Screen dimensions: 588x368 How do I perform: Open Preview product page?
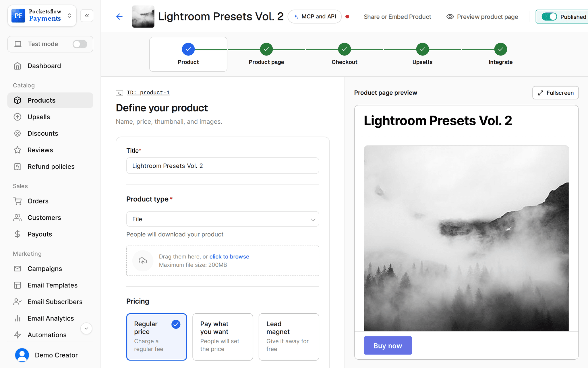482,17
